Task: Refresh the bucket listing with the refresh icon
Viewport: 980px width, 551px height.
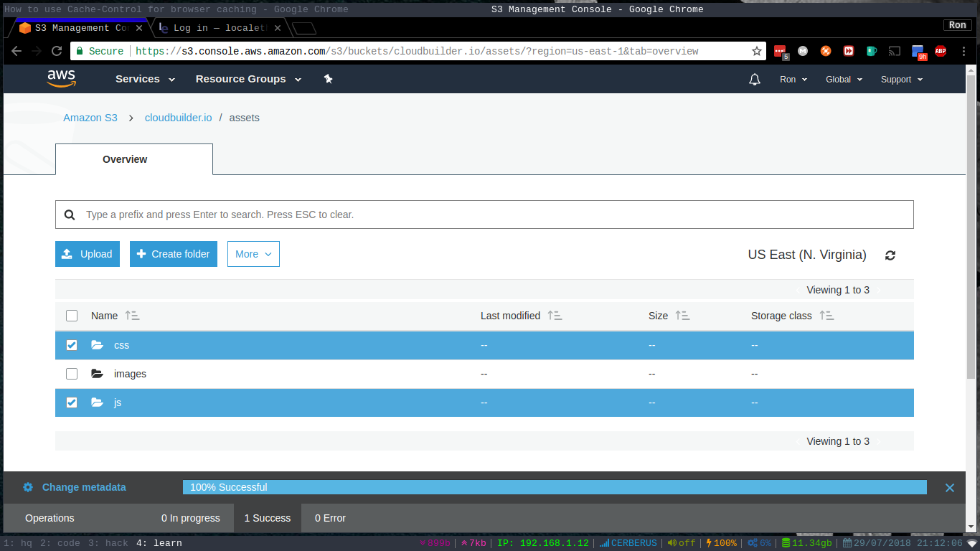Action: (890, 255)
